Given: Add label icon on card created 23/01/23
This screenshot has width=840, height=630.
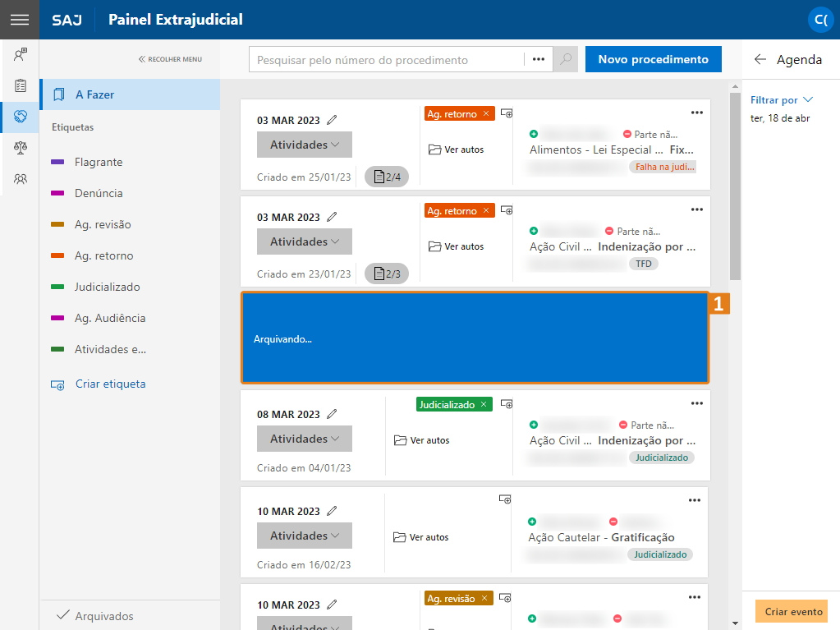Looking at the screenshot, I should 507,210.
